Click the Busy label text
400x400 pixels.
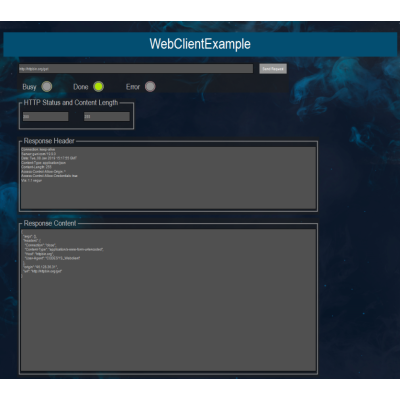click(x=29, y=87)
